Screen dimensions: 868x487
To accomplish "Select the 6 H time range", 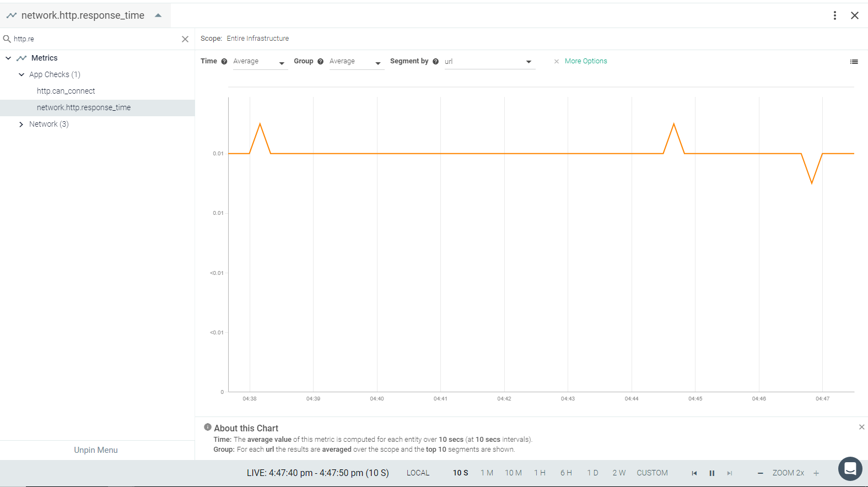I will [x=566, y=473].
